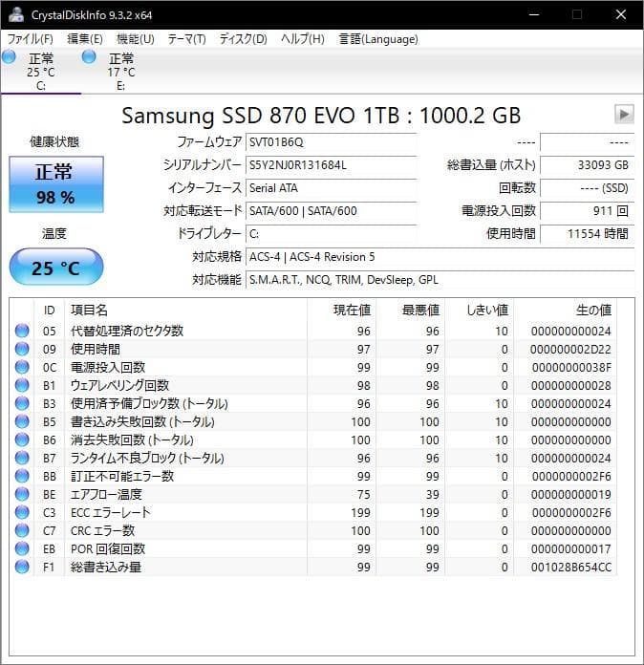Select the E: drive status orb
The image size is (644, 665).
point(89,56)
